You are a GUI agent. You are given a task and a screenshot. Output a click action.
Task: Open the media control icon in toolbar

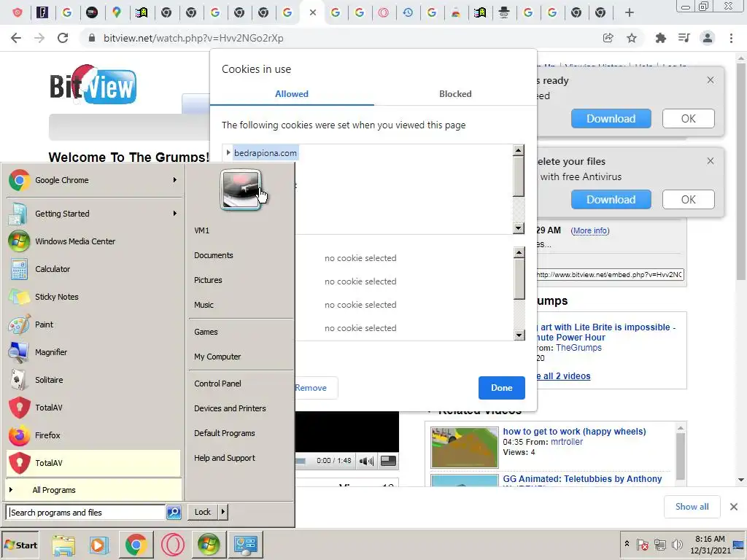[x=684, y=38]
